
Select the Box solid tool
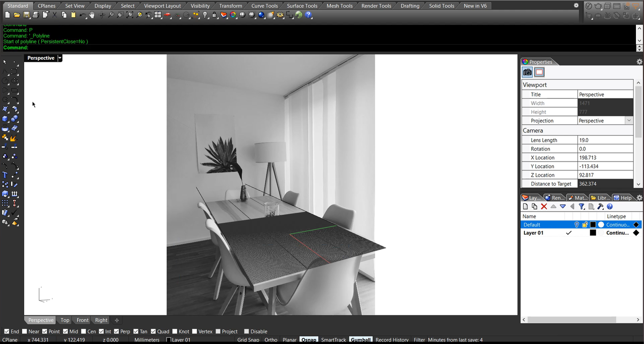point(5,119)
